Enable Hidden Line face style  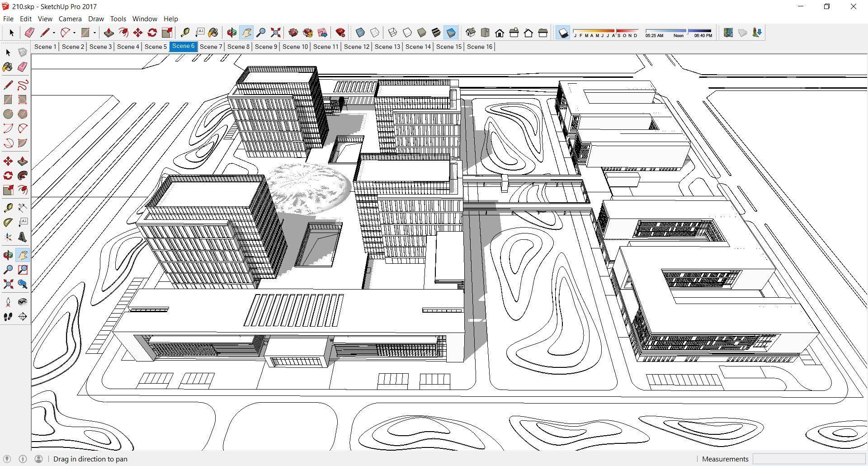407,33
